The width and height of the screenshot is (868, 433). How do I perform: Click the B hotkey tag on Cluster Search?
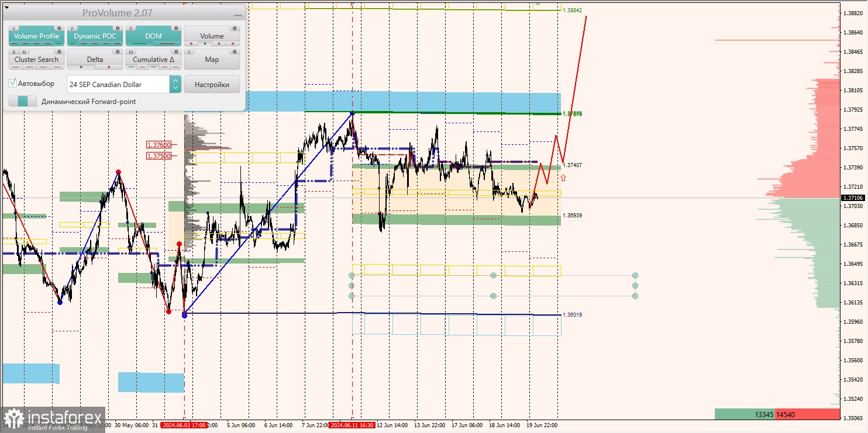pos(14,52)
